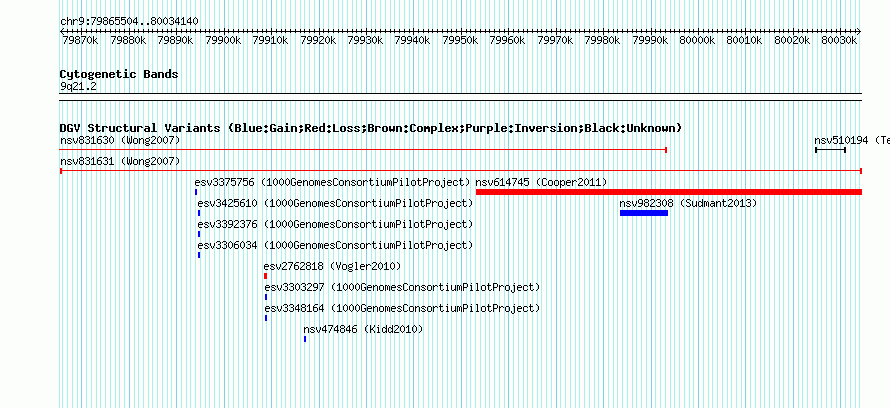This screenshot has width=890, height=408.
Task: Click the black nsv510194 unknown variant bar
Action: tap(830, 150)
